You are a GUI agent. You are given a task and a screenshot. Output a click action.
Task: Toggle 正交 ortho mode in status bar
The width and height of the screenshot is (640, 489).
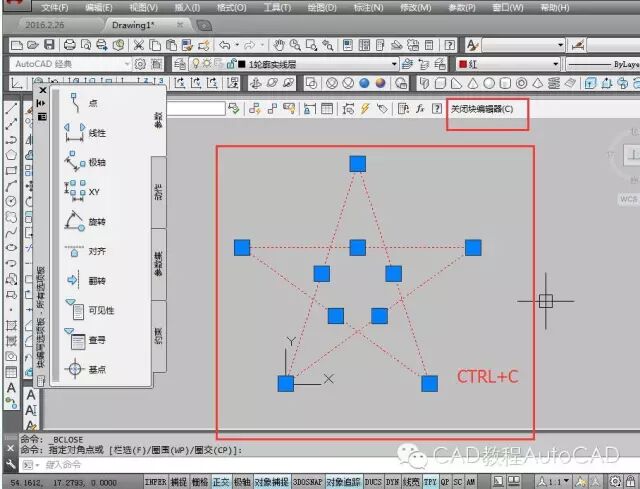pos(221,482)
